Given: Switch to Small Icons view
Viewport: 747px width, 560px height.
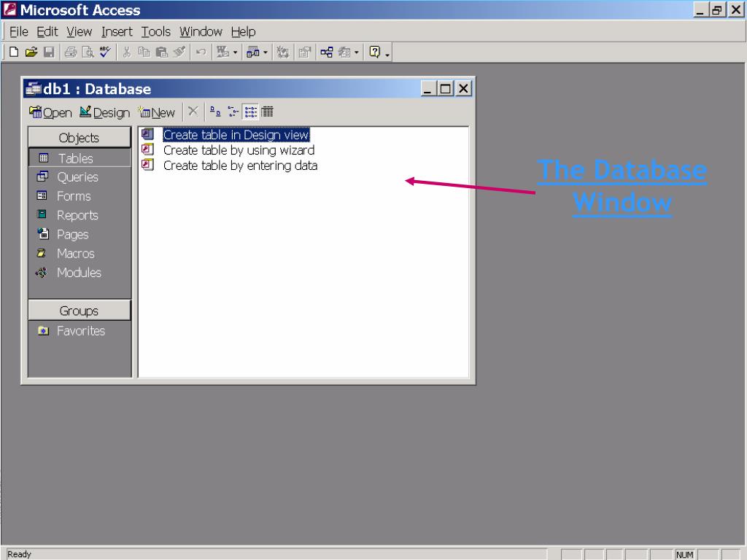Looking at the screenshot, I should click(x=233, y=112).
